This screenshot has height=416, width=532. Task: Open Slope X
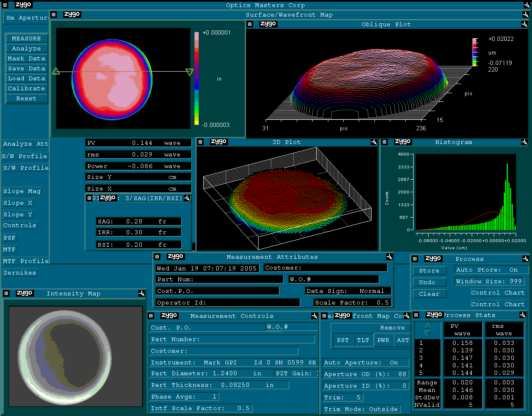pyautogui.click(x=18, y=203)
